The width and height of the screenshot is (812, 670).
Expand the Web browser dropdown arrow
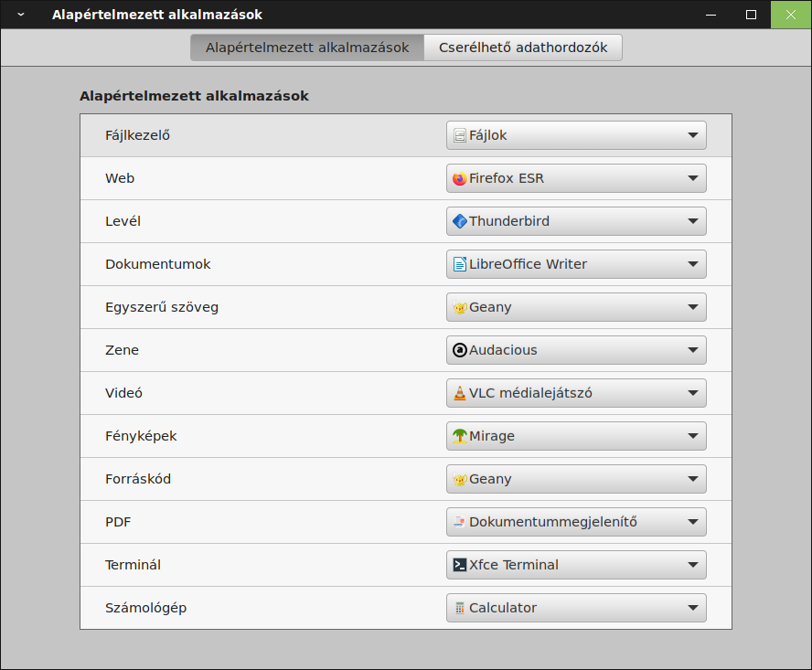693,178
